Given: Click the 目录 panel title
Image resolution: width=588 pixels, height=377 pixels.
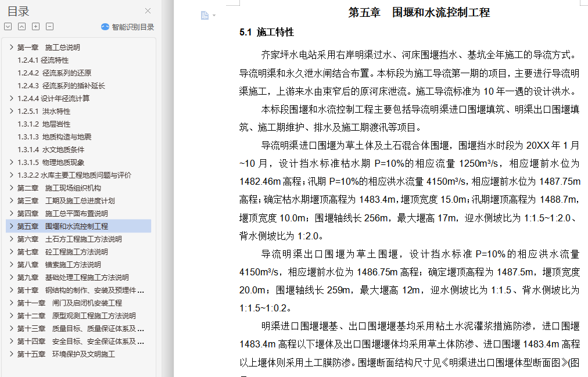Looking at the screenshot, I should tap(19, 11).
